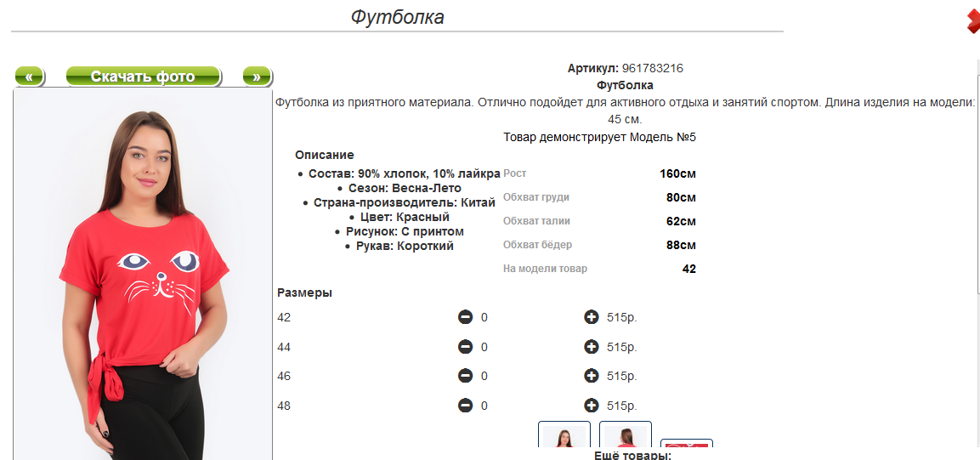980x460 pixels.
Task: Add one item of size 46
Action: point(592,376)
